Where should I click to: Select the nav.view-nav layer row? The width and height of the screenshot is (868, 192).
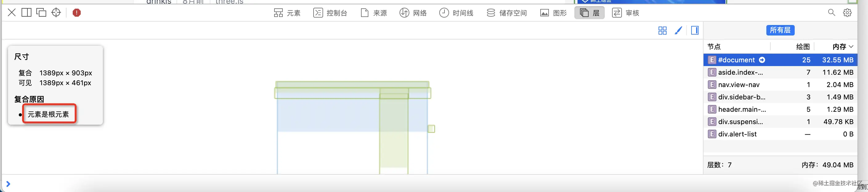[x=780, y=85]
